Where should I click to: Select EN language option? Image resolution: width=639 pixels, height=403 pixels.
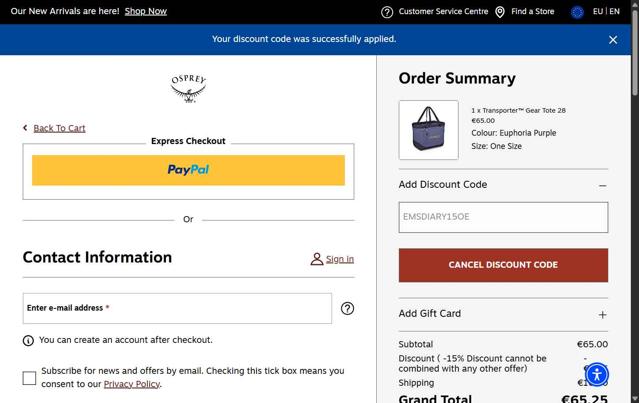pyautogui.click(x=615, y=11)
